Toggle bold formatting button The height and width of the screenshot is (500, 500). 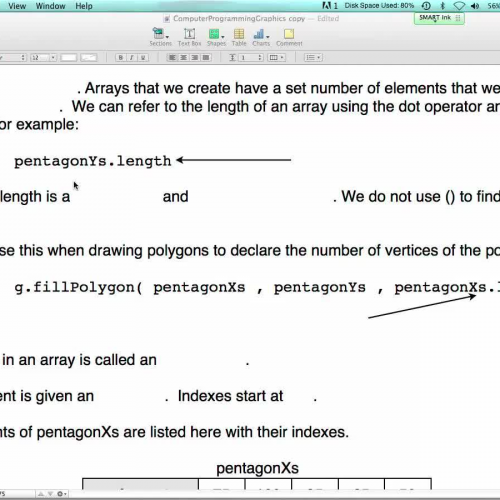point(121,58)
